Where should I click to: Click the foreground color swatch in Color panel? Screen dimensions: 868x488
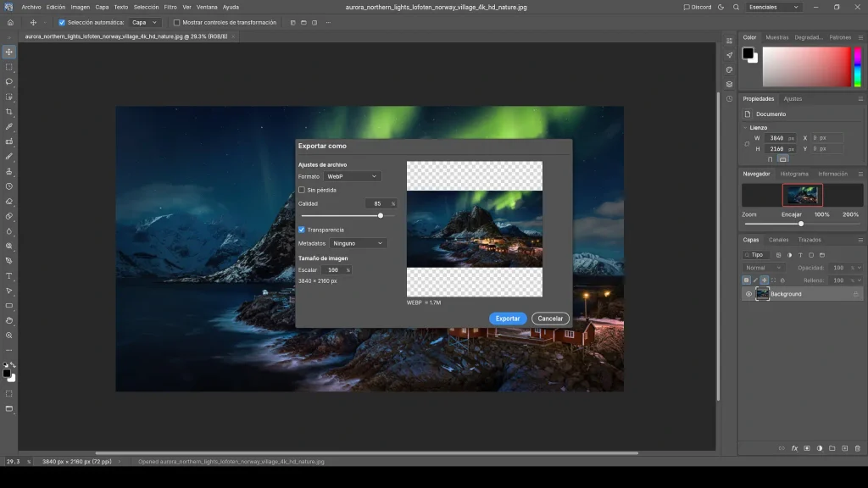coord(748,53)
